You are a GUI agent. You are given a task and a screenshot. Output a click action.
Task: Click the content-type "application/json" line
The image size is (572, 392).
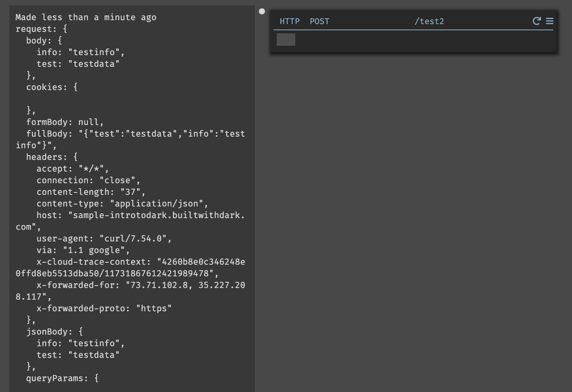coord(122,204)
